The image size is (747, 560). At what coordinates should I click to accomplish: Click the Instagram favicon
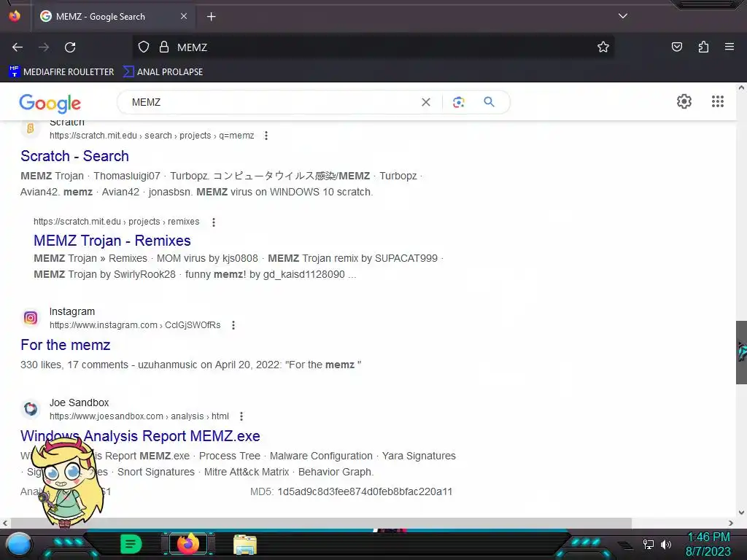tap(31, 318)
